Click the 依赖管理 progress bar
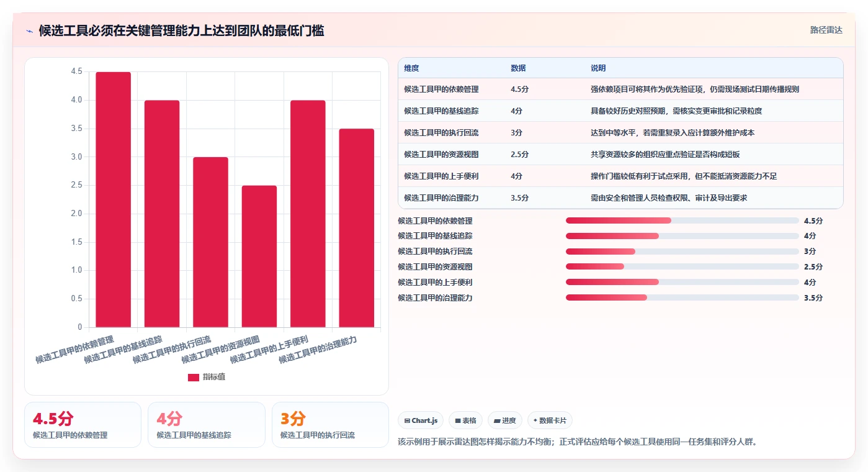The height and width of the screenshot is (472, 868). tap(682, 220)
